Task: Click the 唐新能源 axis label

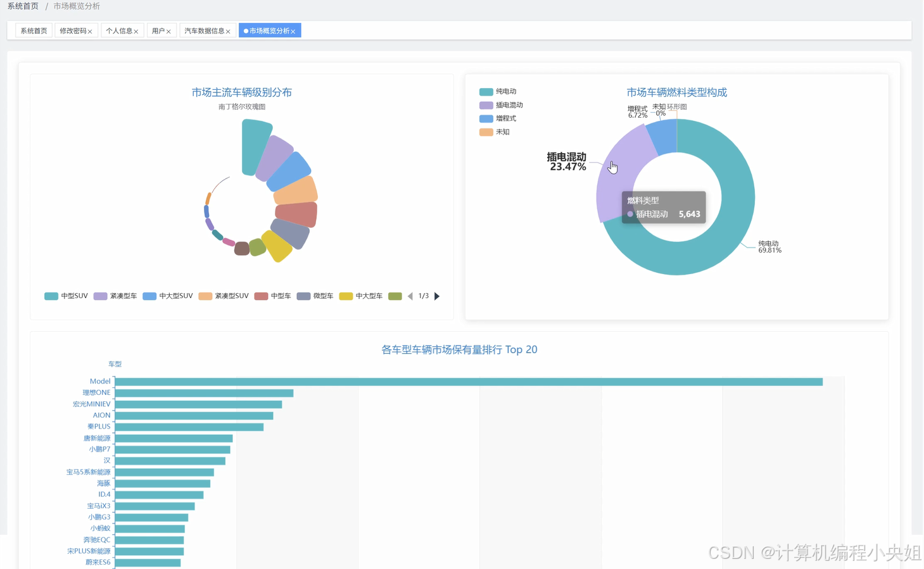Action: 97,438
